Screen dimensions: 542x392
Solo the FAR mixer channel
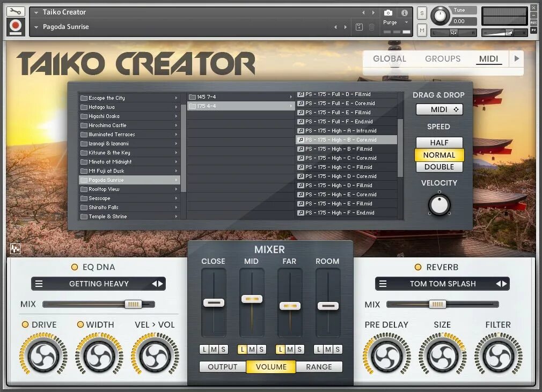(299, 350)
